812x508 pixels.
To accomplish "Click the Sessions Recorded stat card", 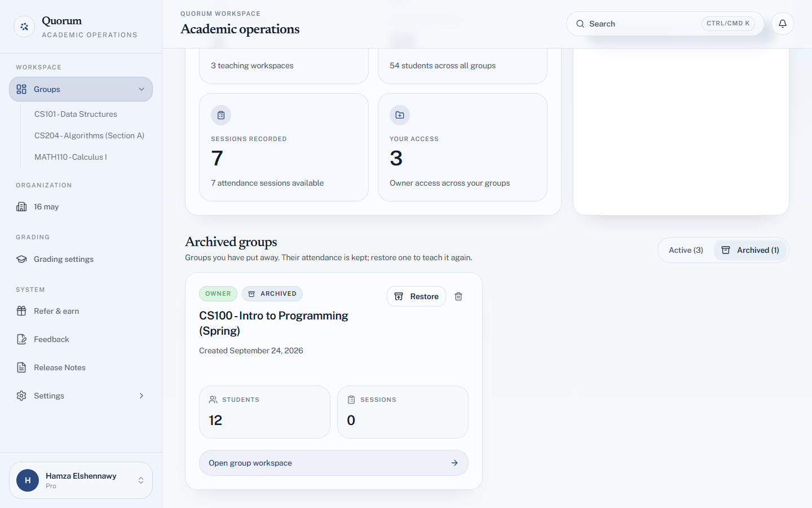I will [284, 147].
